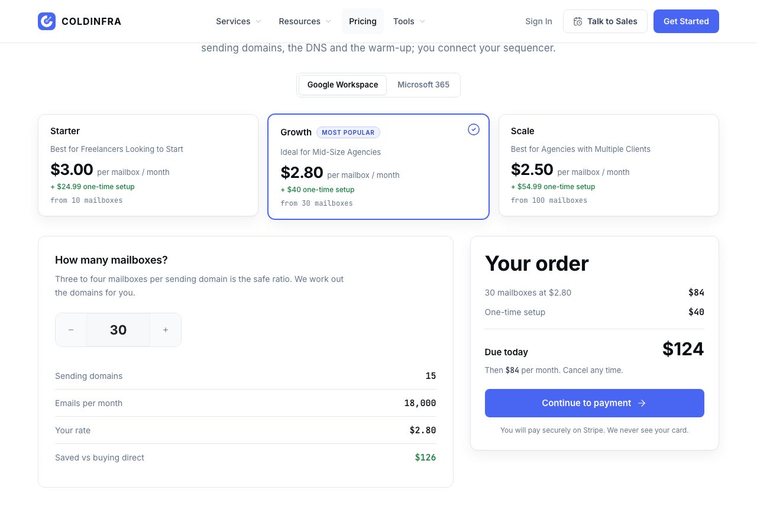Click the Sending domains value 15
Image resolution: width=757 pixels, height=532 pixels.
pos(431,376)
